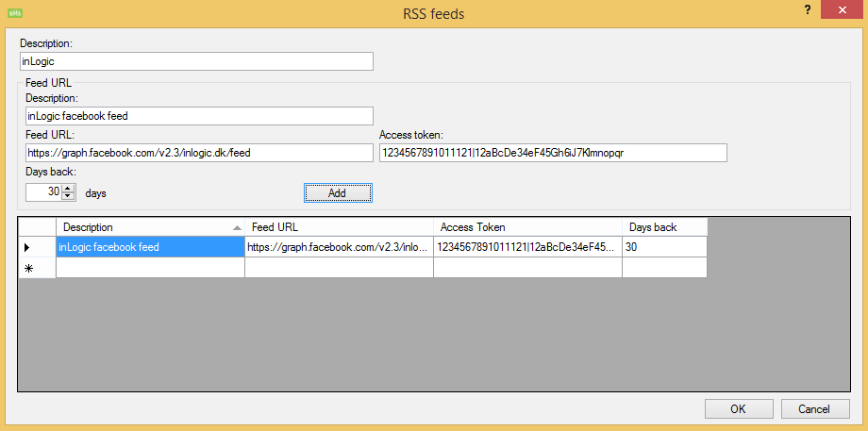Click the Access token text box
Viewport: 868px width, 431px height.
pos(552,153)
